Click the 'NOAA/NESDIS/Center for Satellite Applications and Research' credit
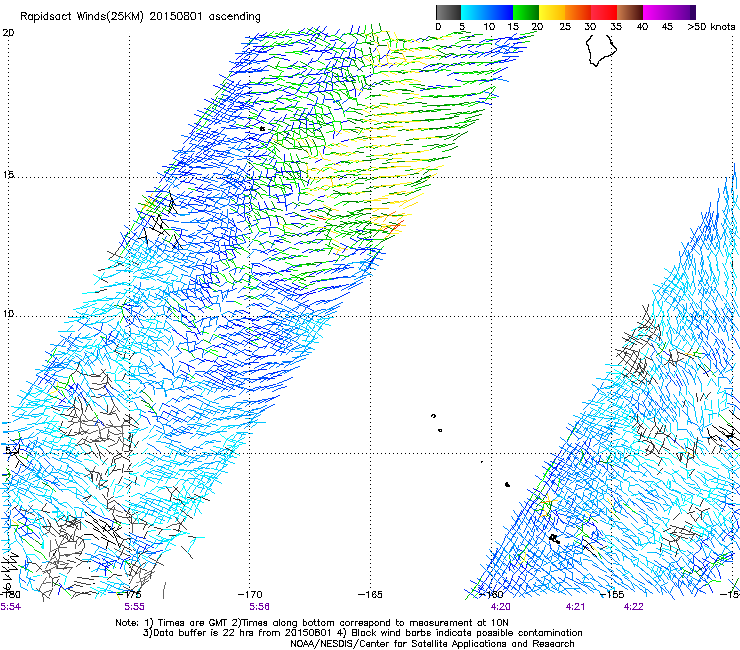Image resolution: width=740 pixels, height=650 pixels. point(432,644)
